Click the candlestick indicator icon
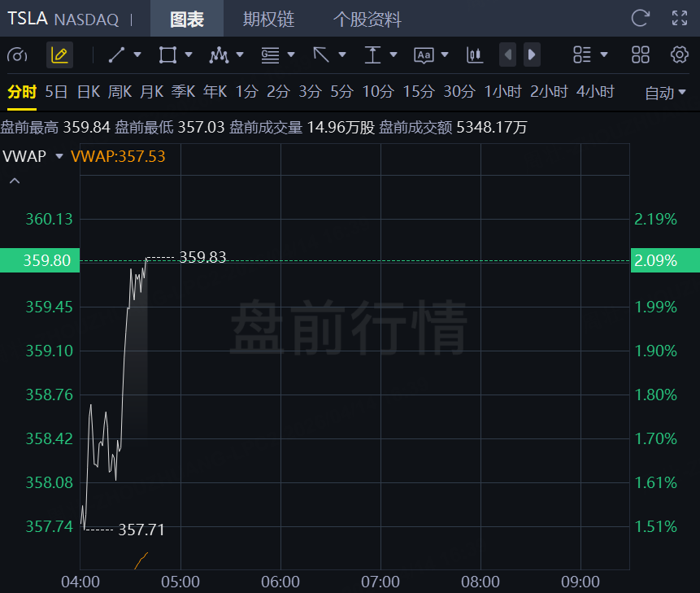Viewport: 700px width, 593px height. coord(475,55)
